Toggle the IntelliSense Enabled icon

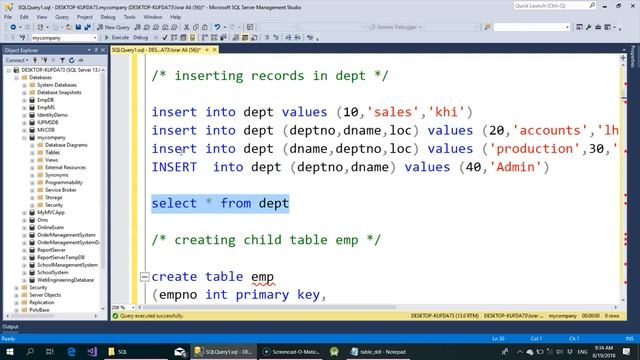point(192,38)
